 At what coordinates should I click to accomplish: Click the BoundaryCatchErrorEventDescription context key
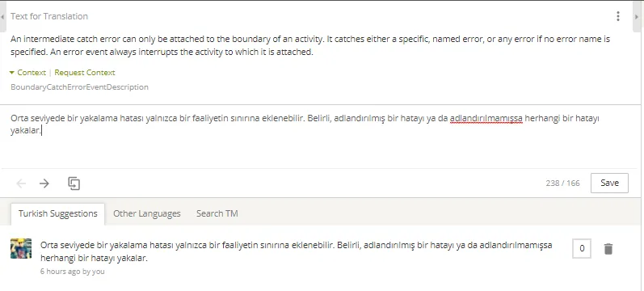[79, 87]
